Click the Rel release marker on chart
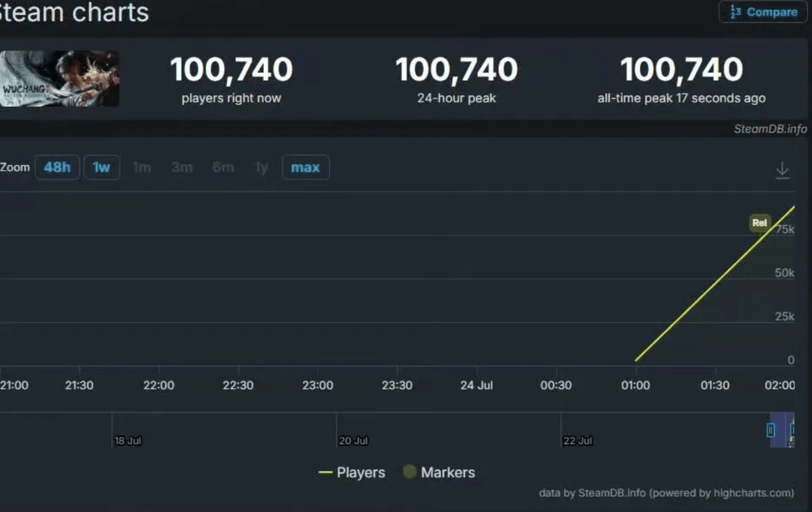This screenshot has width=812, height=512. (760, 223)
